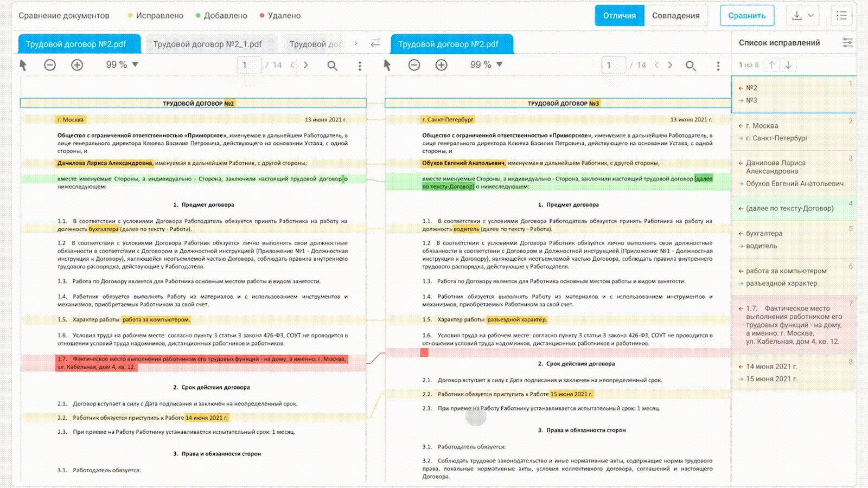Click highlighted word бухгалтера in left document

coord(104,229)
